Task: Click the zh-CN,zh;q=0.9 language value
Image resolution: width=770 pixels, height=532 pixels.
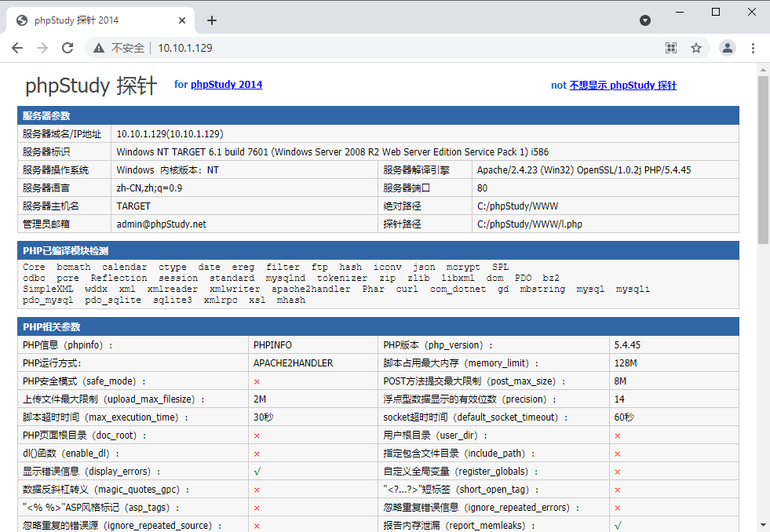Action: pyautogui.click(x=149, y=188)
